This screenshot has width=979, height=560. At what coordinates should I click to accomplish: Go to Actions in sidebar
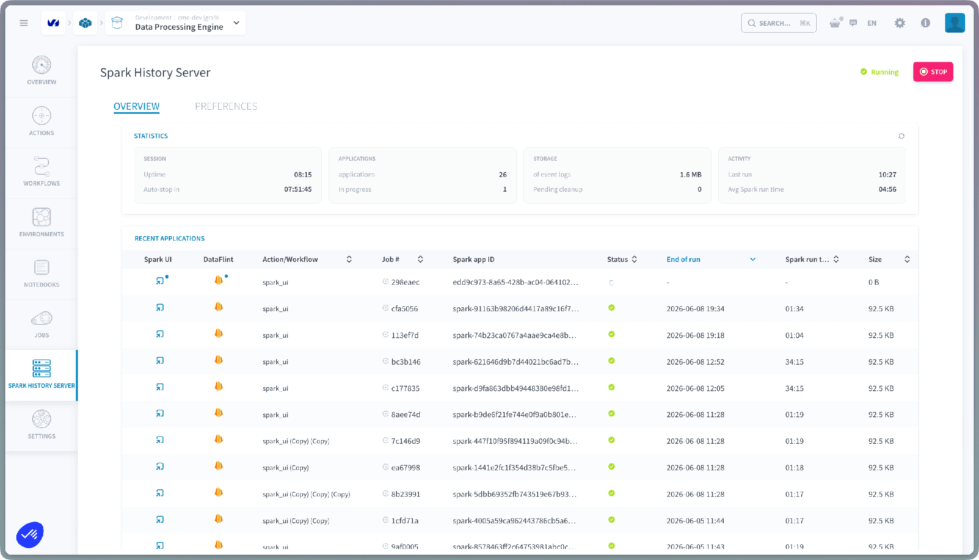click(42, 121)
